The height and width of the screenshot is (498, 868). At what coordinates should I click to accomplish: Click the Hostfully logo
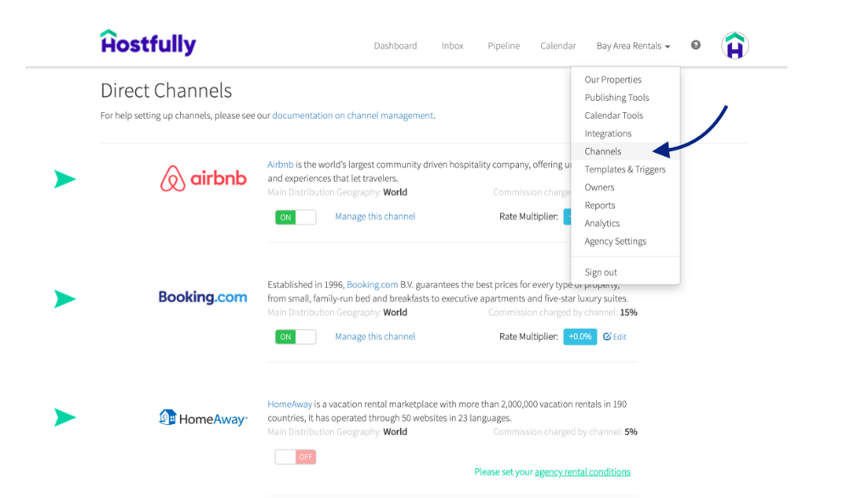[148, 42]
